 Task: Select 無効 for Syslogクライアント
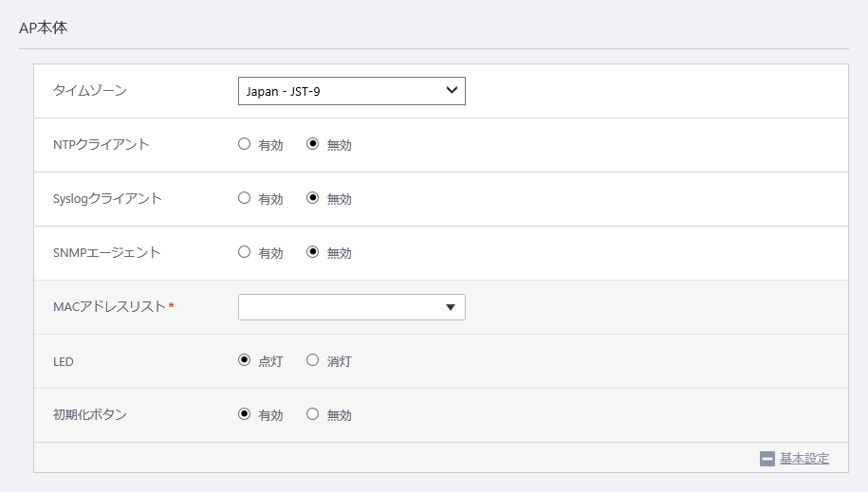[313, 198]
